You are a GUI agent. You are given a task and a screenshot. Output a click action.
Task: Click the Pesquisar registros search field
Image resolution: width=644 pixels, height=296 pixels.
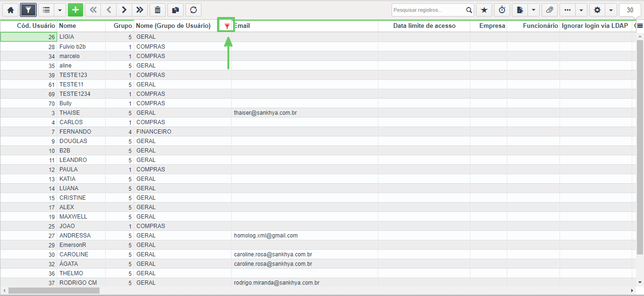coord(428,10)
